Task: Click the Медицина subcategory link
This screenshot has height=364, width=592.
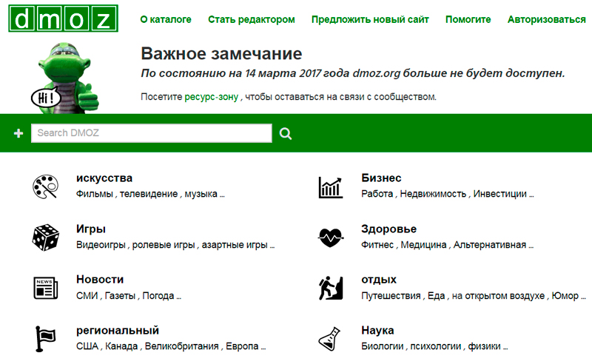Action: [423, 245]
